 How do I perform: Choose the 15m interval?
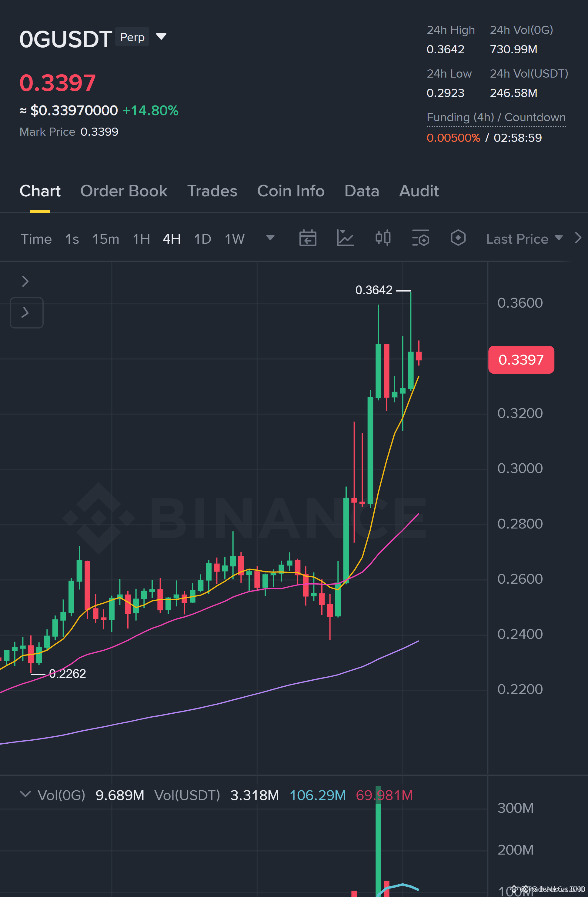106,239
